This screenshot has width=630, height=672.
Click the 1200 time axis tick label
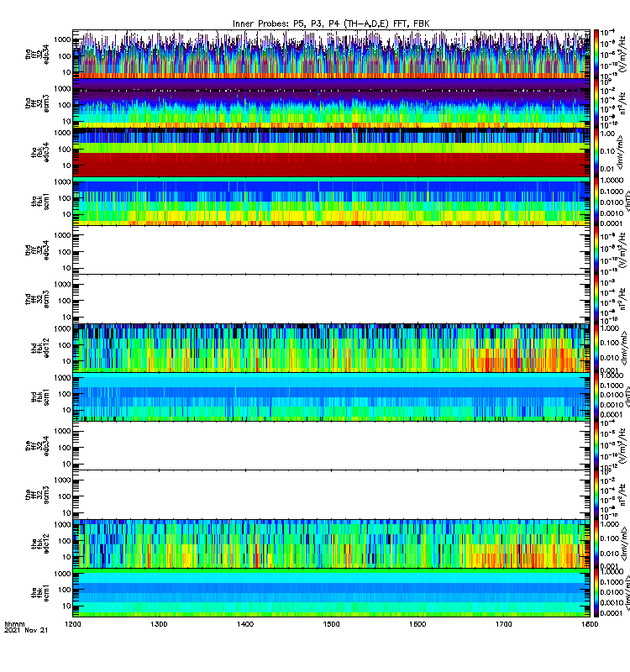[x=73, y=624]
